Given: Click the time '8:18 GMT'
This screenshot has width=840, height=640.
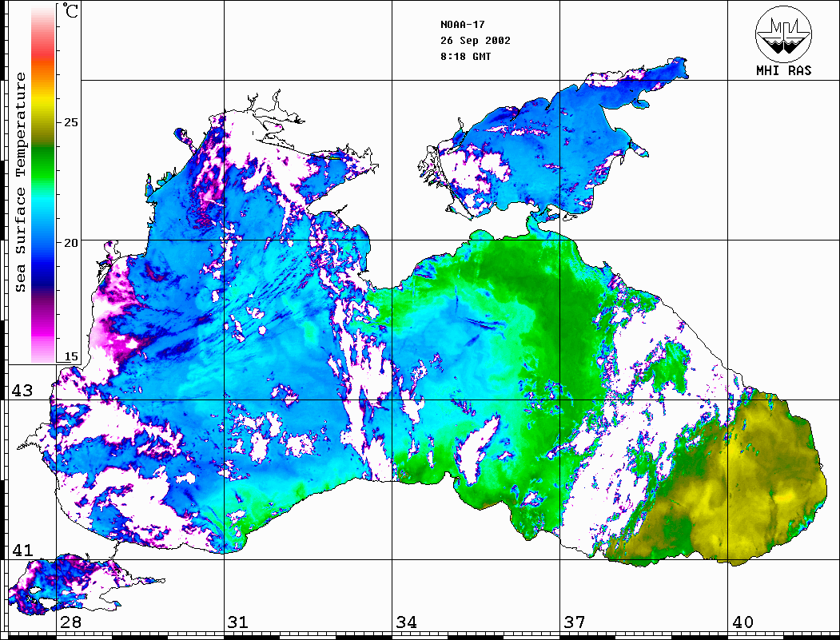Looking at the screenshot, I should [x=466, y=56].
